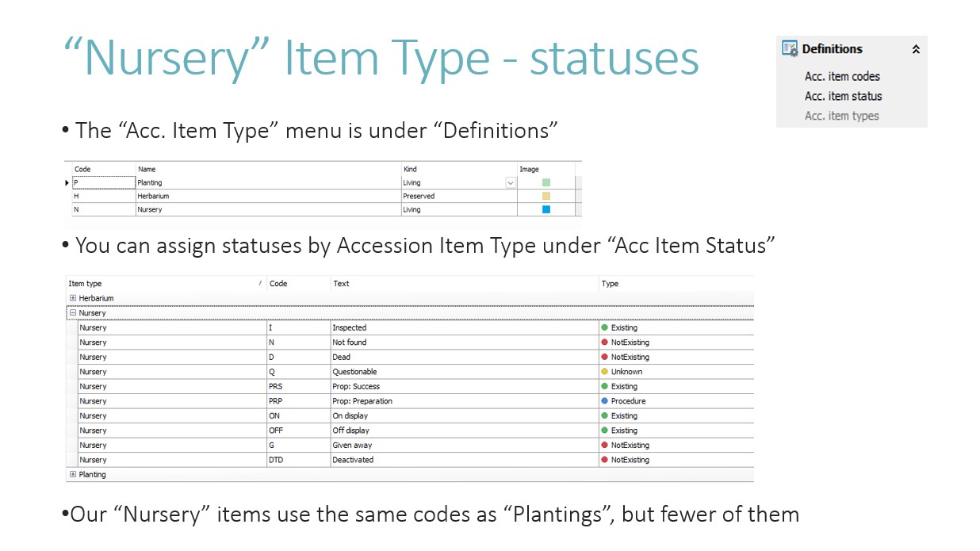This screenshot has height=551, width=980.
Task: Select the tan Herbarium image swatch
Action: (546, 197)
